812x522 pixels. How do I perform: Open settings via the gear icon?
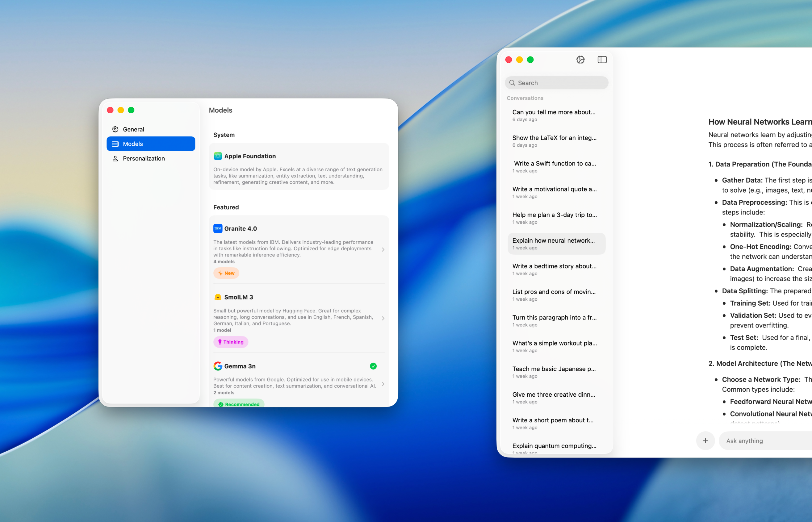pos(580,60)
